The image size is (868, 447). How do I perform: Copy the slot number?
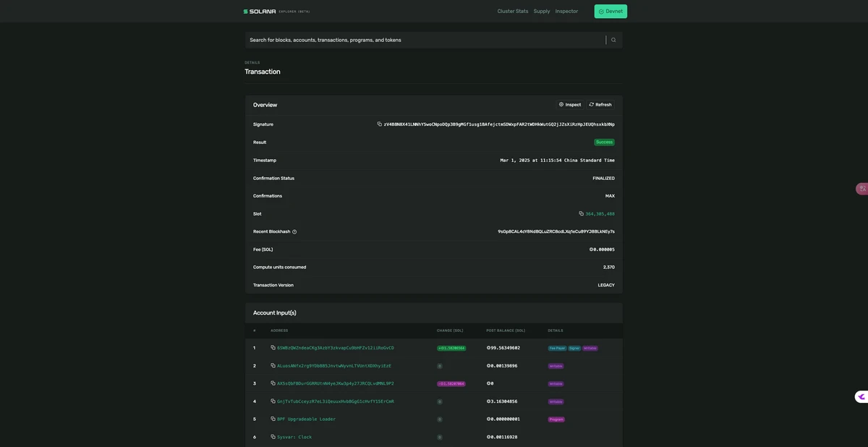pyautogui.click(x=581, y=214)
